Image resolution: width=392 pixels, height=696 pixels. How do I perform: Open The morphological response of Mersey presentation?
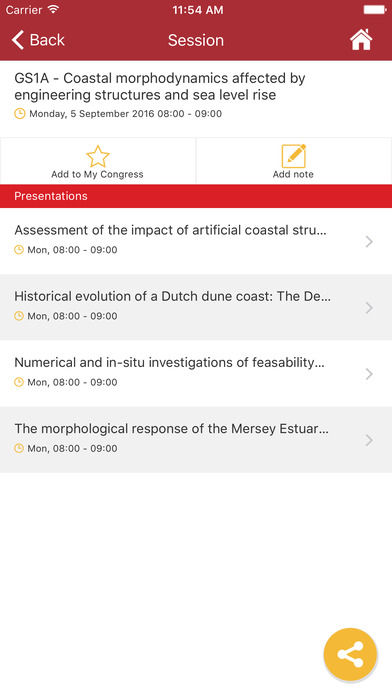pos(196,440)
